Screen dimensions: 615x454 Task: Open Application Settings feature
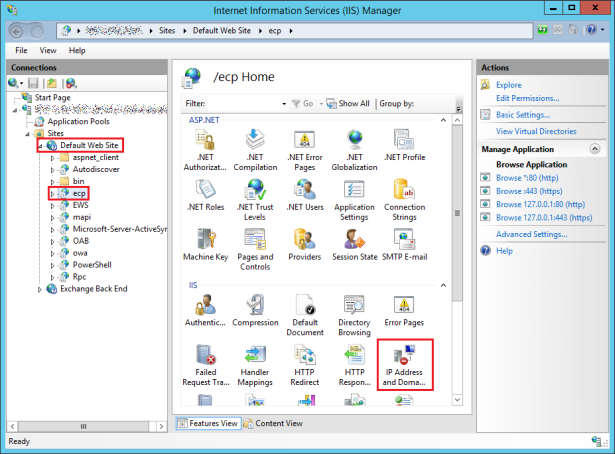pyautogui.click(x=355, y=200)
